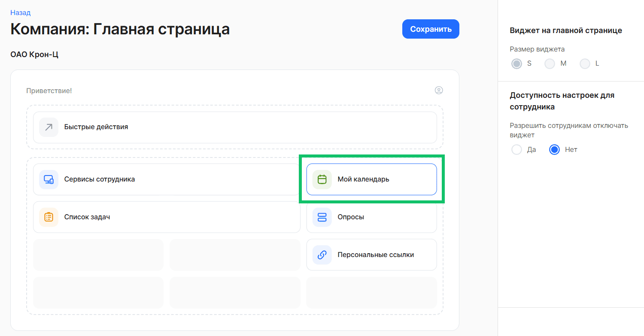The height and width of the screenshot is (336, 644).
Task: Go back using the Назад link
Action: point(20,12)
